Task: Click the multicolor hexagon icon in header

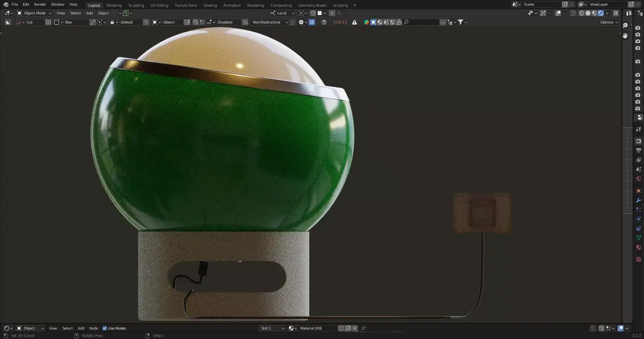Action: (367, 22)
